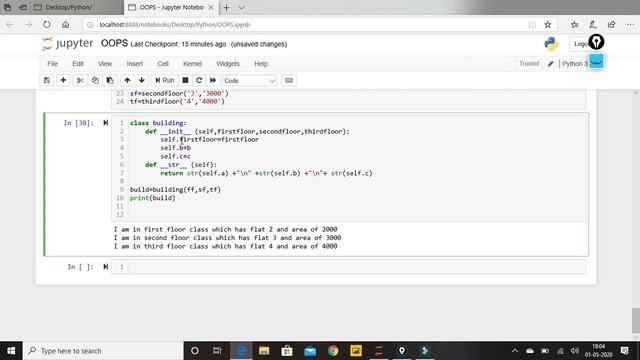Click the Trusted notebook indicator
The image size is (640, 360).
pyautogui.click(x=529, y=64)
